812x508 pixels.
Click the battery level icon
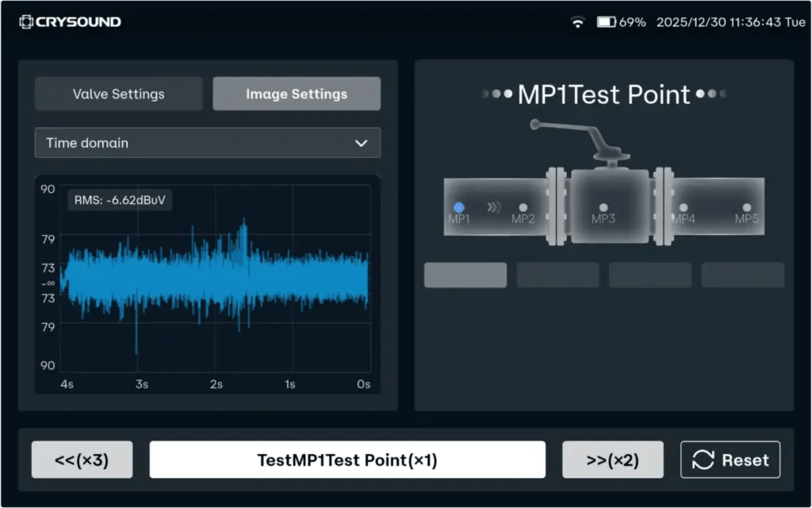pyautogui.click(x=607, y=22)
